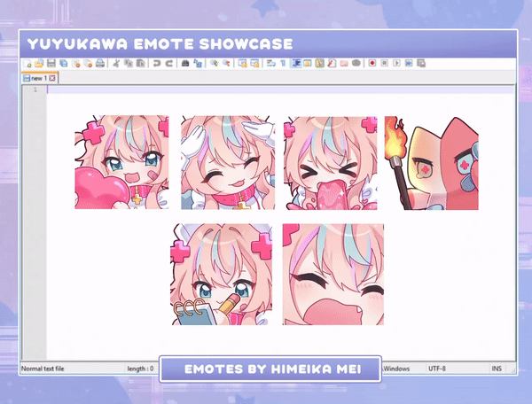Click the Save floppy disk icon
This screenshot has width=532, height=404.
[51, 64]
